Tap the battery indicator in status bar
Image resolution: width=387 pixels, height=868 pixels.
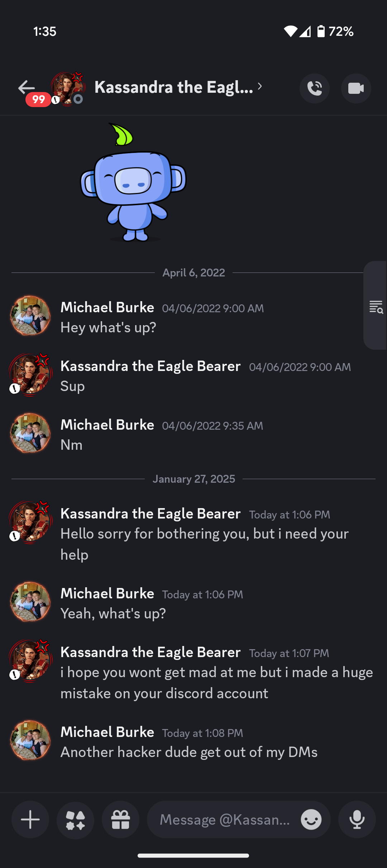coord(321,32)
